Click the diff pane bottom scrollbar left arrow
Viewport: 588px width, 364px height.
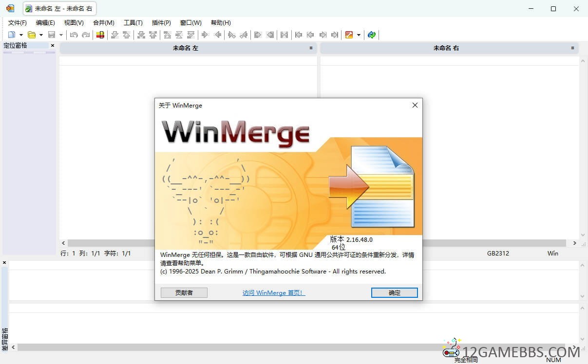[x=13, y=347]
